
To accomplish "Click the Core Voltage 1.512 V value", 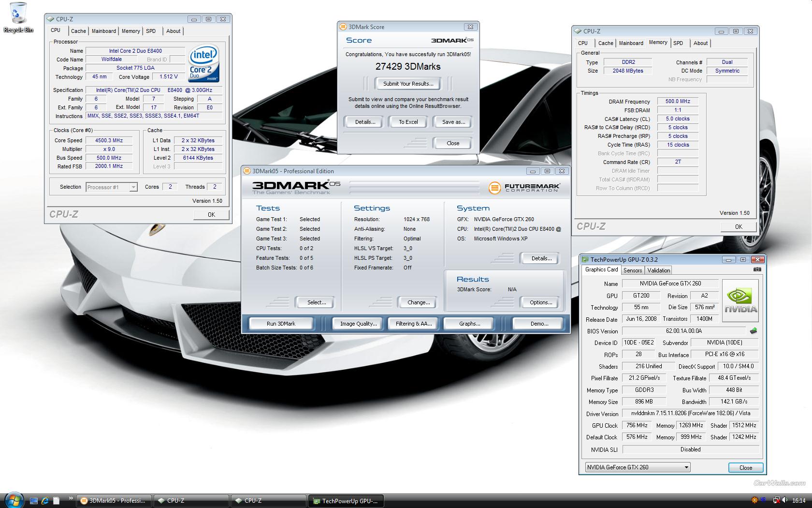I will click(169, 76).
